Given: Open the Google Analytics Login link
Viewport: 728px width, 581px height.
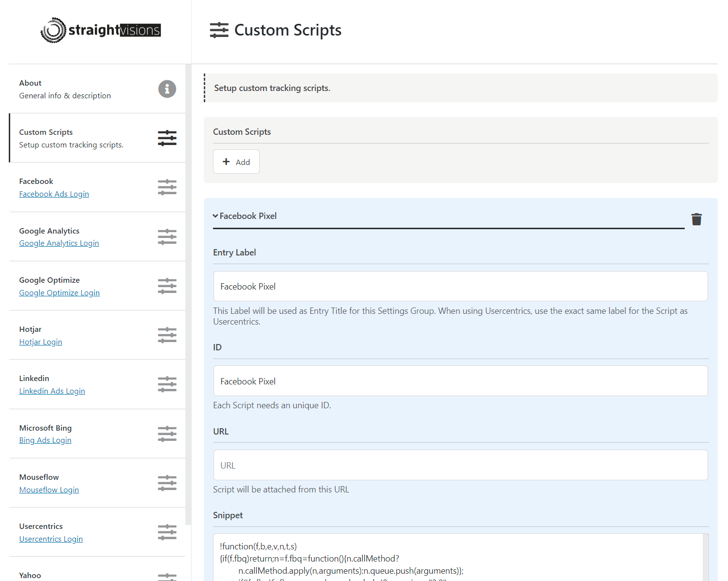Looking at the screenshot, I should pyautogui.click(x=59, y=243).
